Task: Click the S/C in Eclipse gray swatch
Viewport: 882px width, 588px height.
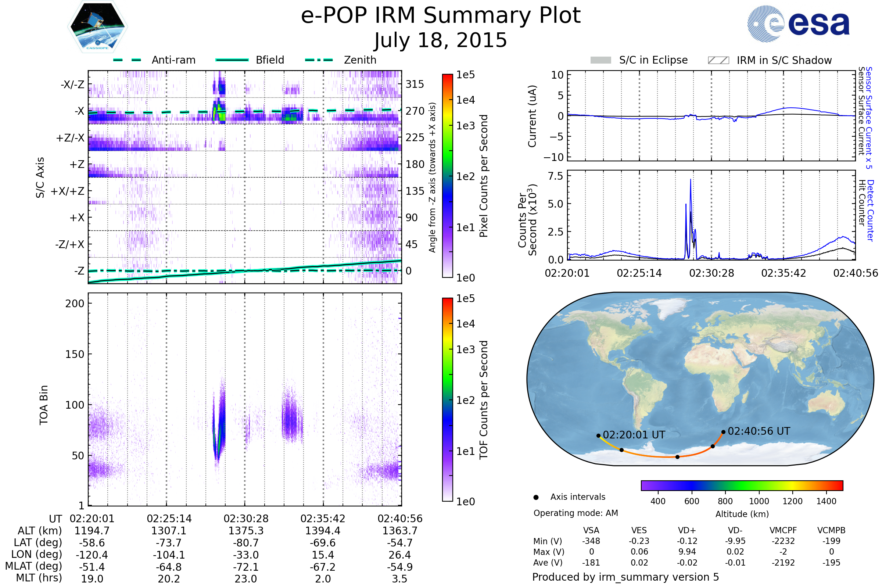Action: pos(601,60)
